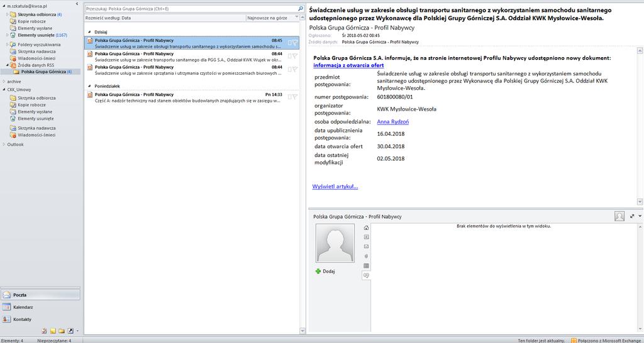The height and width of the screenshot is (343, 644).
Task: Show mail tab in People Pane
Action: [x=367, y=247]
